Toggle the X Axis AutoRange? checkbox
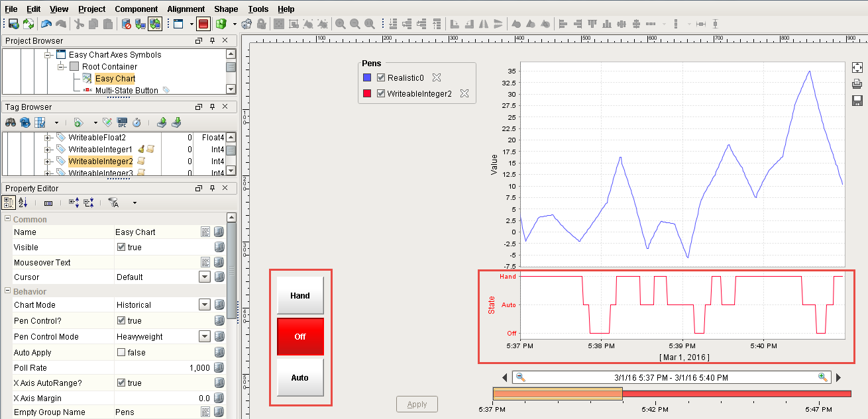Viewport: 868px width, 419px height. click(121, 383)
